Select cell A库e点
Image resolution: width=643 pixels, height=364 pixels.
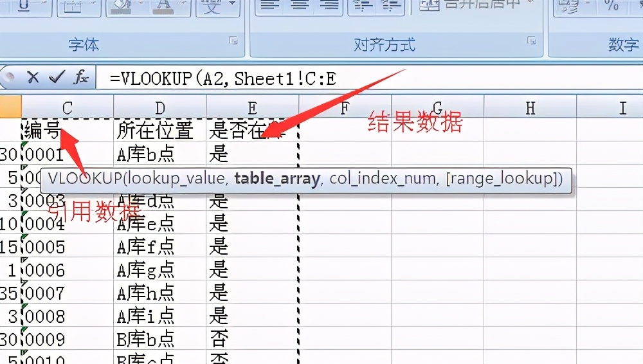click(x=160, y=223)
